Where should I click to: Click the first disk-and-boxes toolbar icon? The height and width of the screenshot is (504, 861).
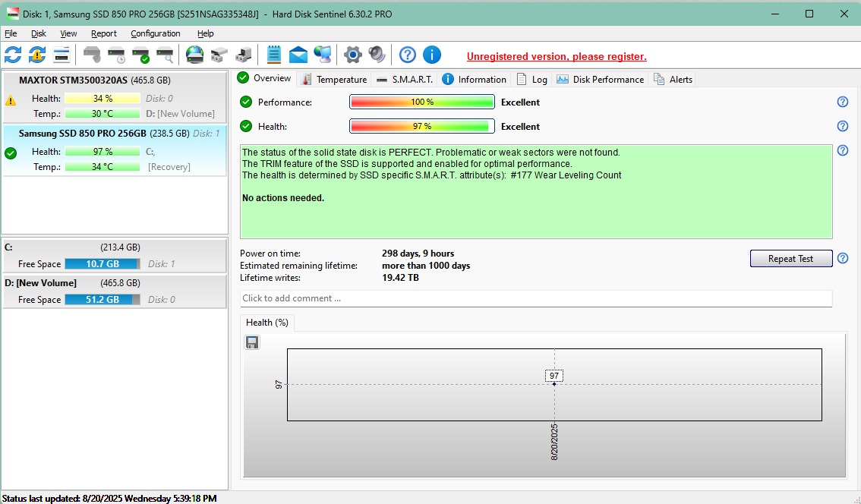[x=219, y=55]
